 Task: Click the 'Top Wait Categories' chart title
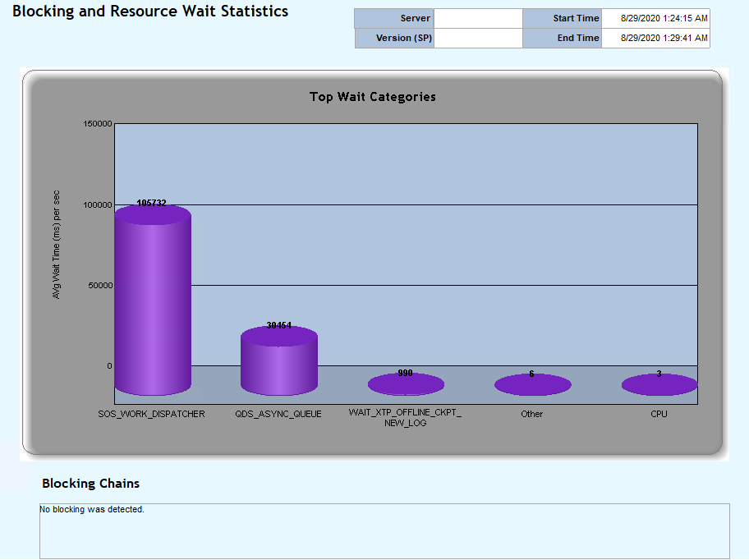coord(372,97)
